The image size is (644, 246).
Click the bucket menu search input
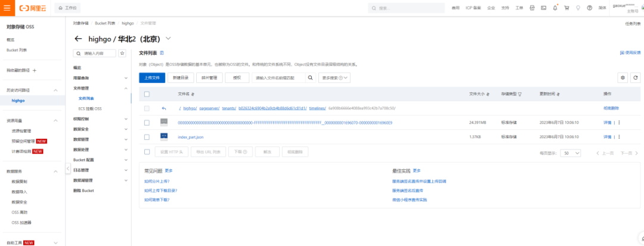94,53
